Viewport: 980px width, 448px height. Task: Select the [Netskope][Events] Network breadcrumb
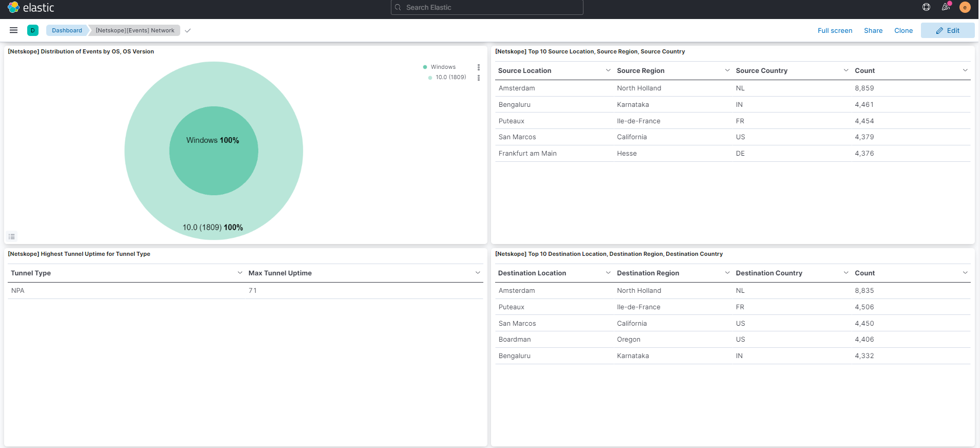pyautogui.click(x=135, y=30)
